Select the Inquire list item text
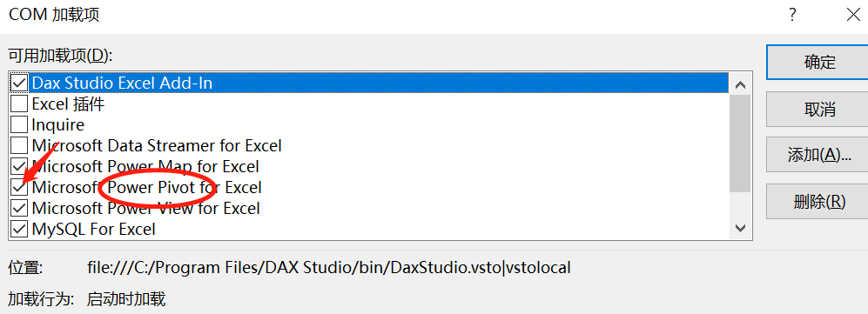The image size is (868, 314). coord(58,125)
